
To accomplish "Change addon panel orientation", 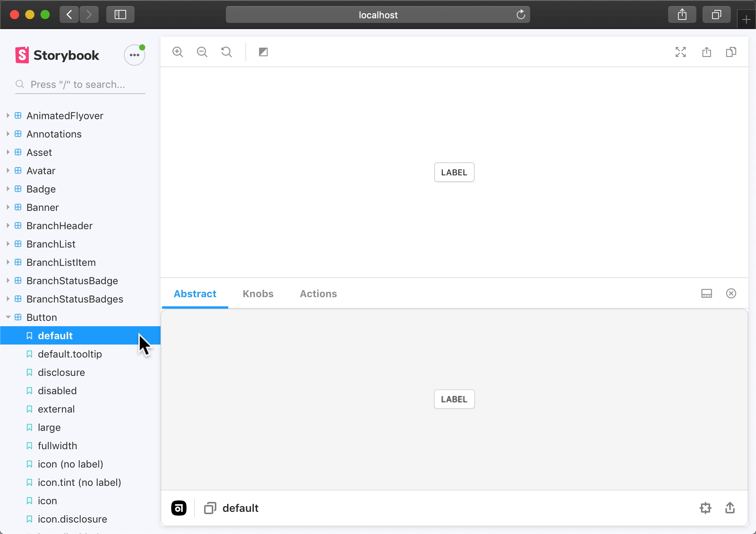I will tap(707, 293).
